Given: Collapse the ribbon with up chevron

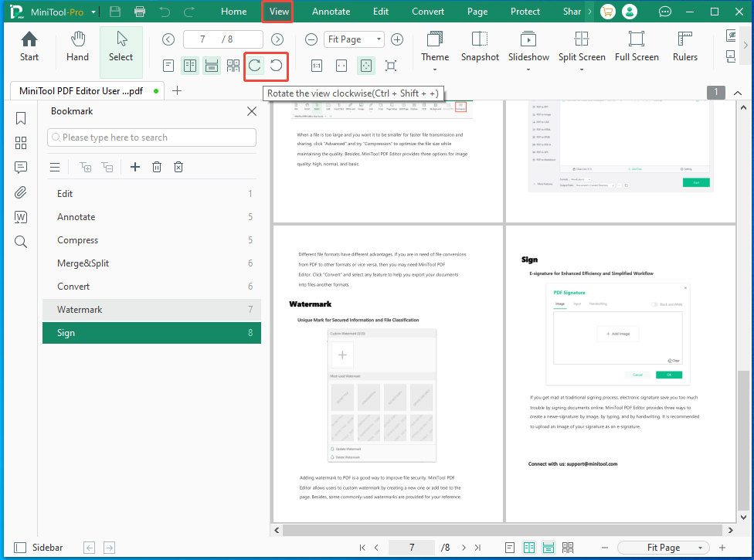Looking at the screenshot, I should point(738,93).
